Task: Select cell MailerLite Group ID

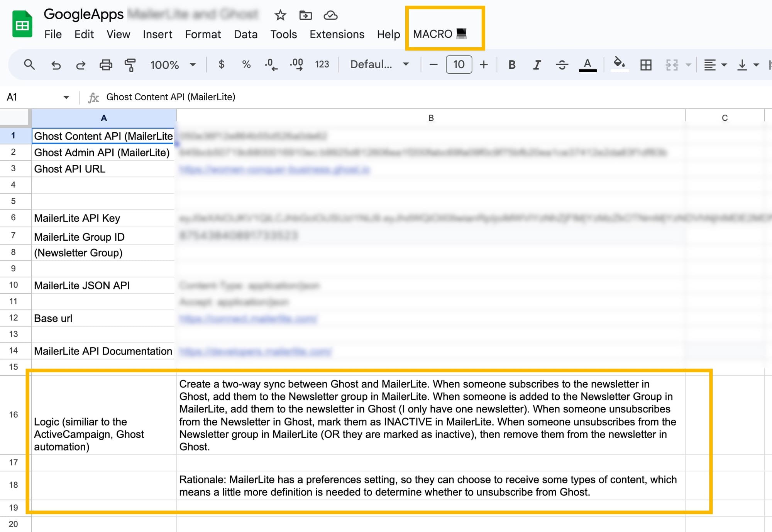Action: pos(103,236)
